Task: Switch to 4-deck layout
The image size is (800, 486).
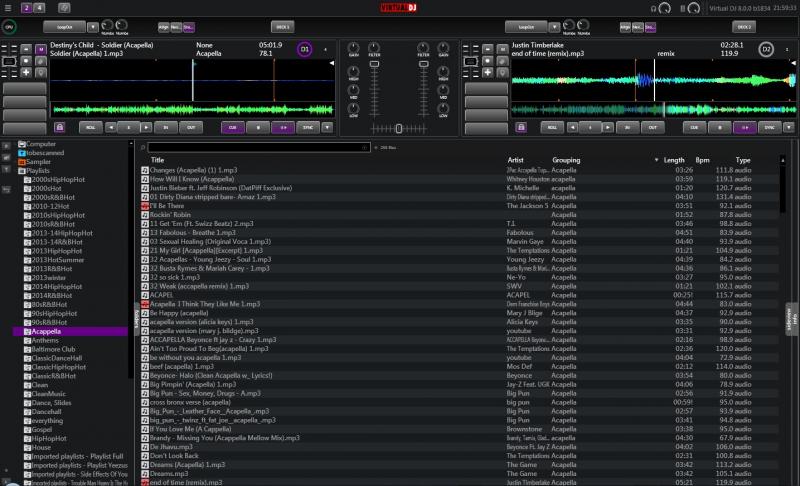Action: 39,8
